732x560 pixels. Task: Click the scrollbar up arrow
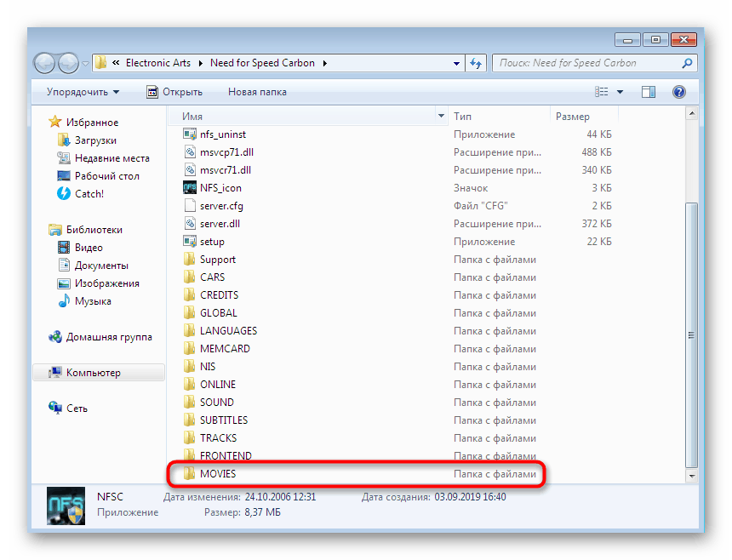pos(692,113)
